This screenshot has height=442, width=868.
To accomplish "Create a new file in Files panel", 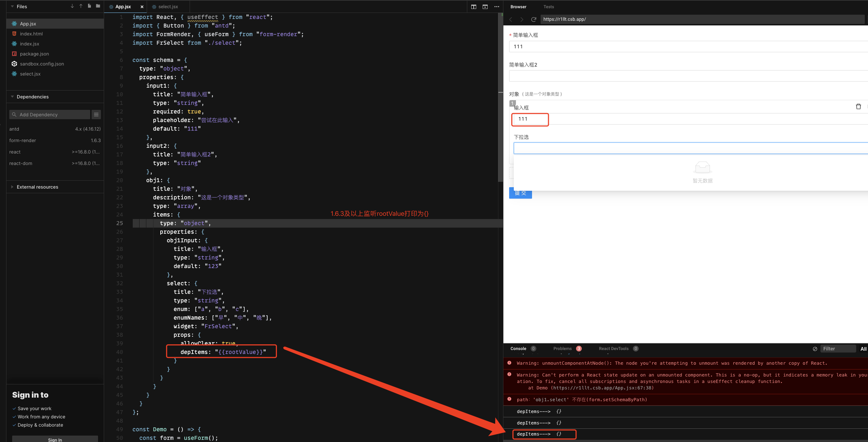I will click(89, 6).
